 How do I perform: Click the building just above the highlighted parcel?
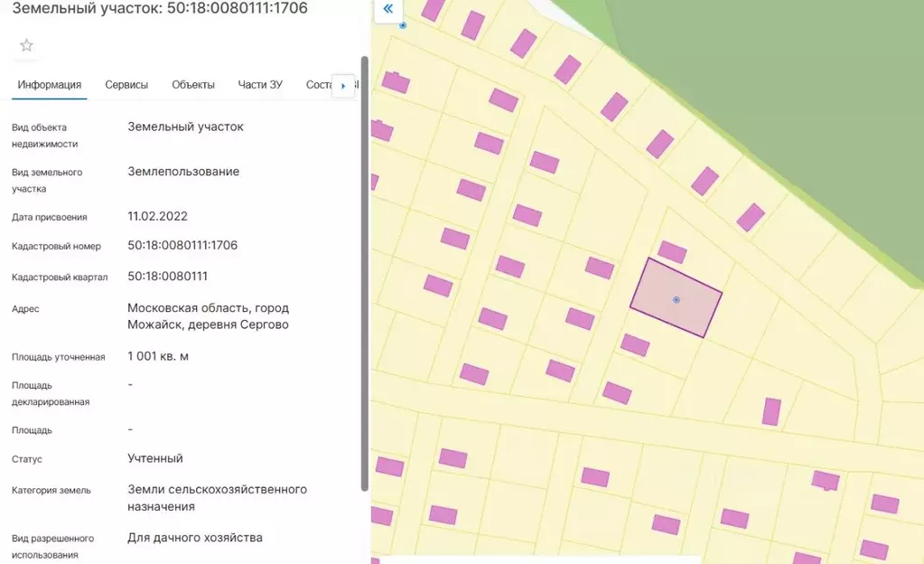click(672, 251)
